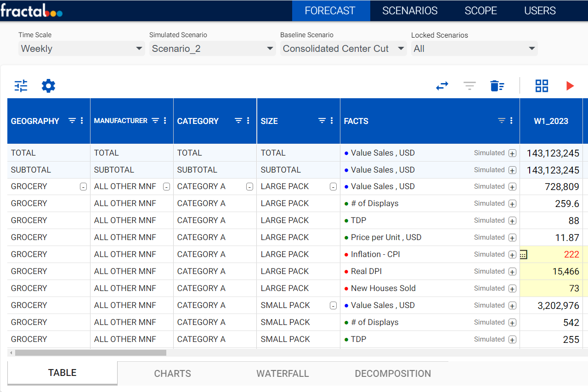The height and width of the screenshot is (392, 588).
Task: Filter the SIZE column
Action: (323, 120)
